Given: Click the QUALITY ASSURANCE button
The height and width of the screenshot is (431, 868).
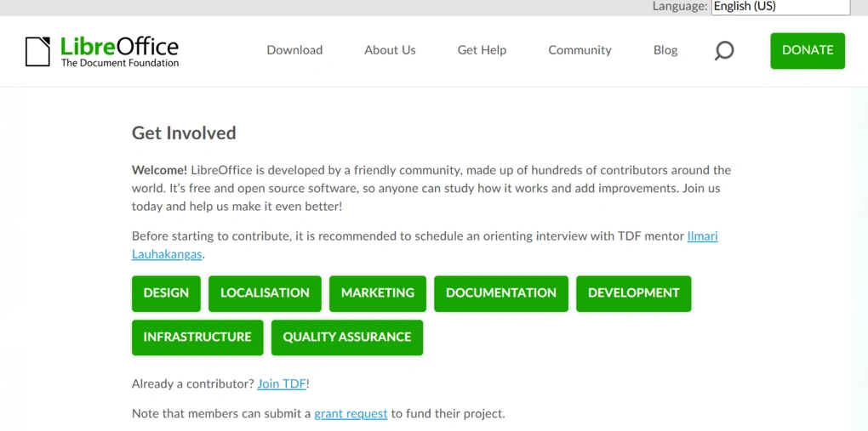Looking at the screenshot, I should click(x=347, y=337).
